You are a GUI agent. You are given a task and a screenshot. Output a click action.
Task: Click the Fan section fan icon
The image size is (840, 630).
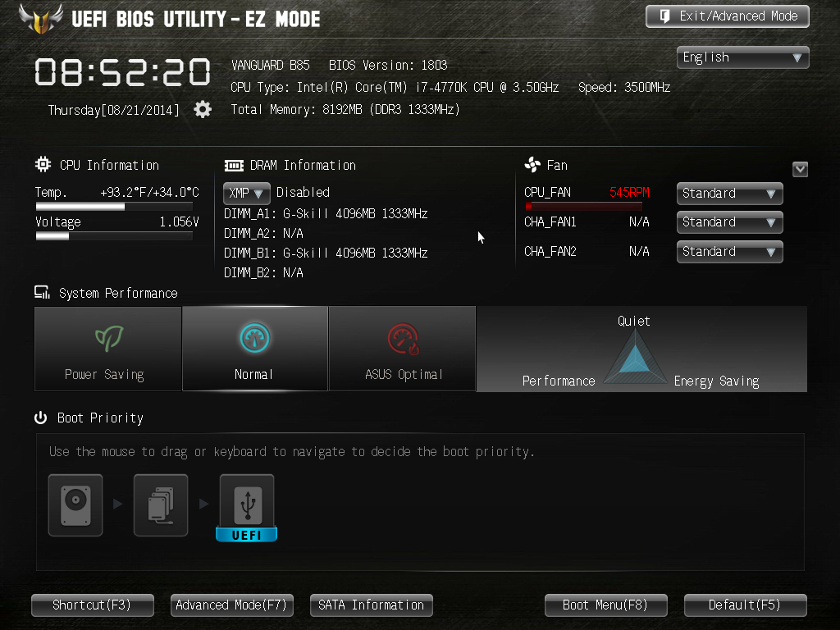532,164
